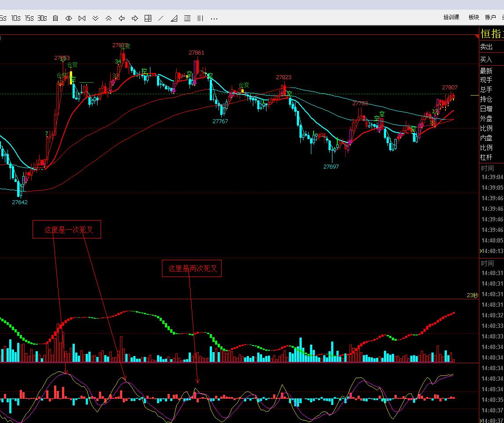The image size is (504, 423).
Task: Select the 10s time interval
Action: (16, 18)
